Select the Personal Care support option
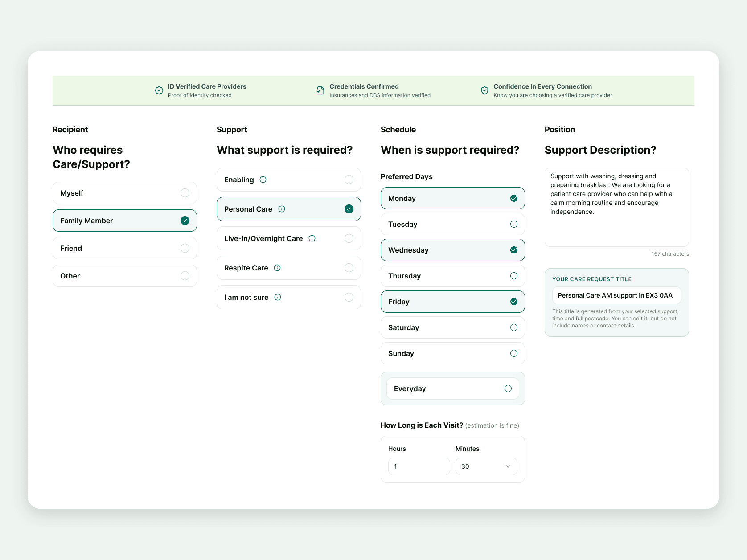The height and width of the screenshot is (560, 747). click(289, 209)
